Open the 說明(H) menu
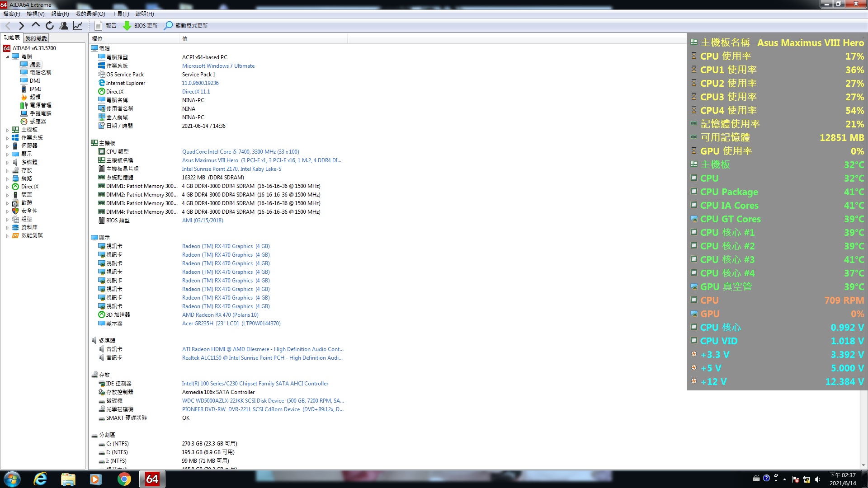868x488 pixels. click(145, 14)
